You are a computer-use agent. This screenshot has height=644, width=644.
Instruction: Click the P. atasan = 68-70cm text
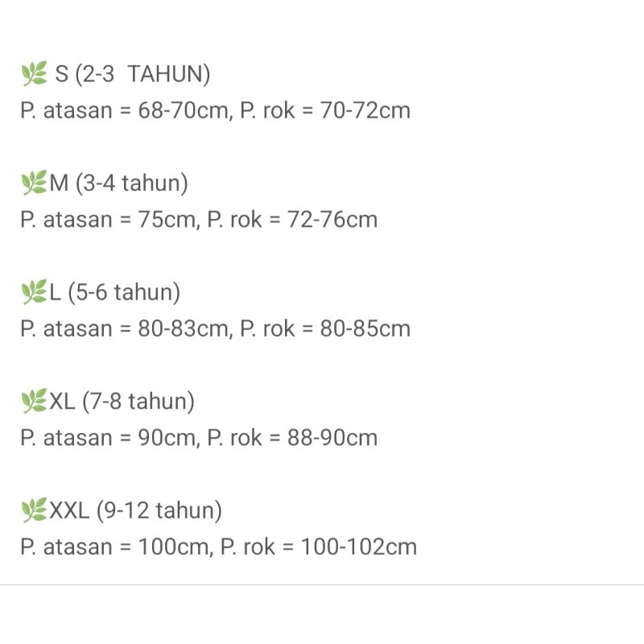tap(126, 110)
